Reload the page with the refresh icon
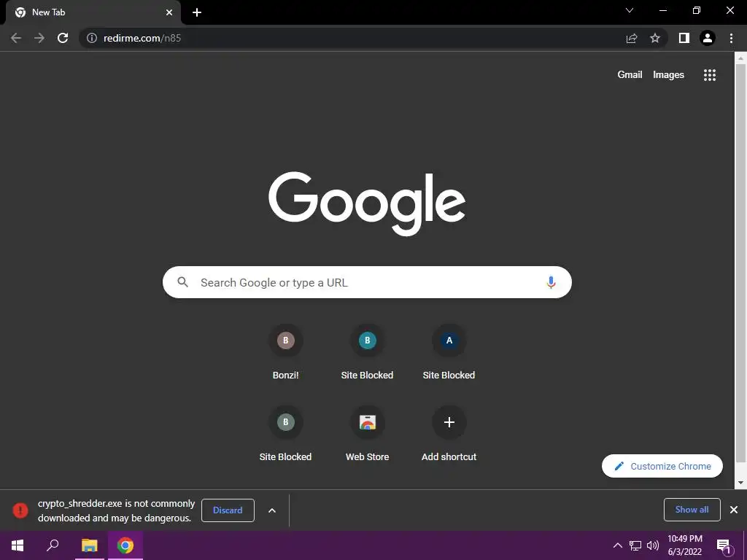The image size is (747, 560). coord(63,38)
